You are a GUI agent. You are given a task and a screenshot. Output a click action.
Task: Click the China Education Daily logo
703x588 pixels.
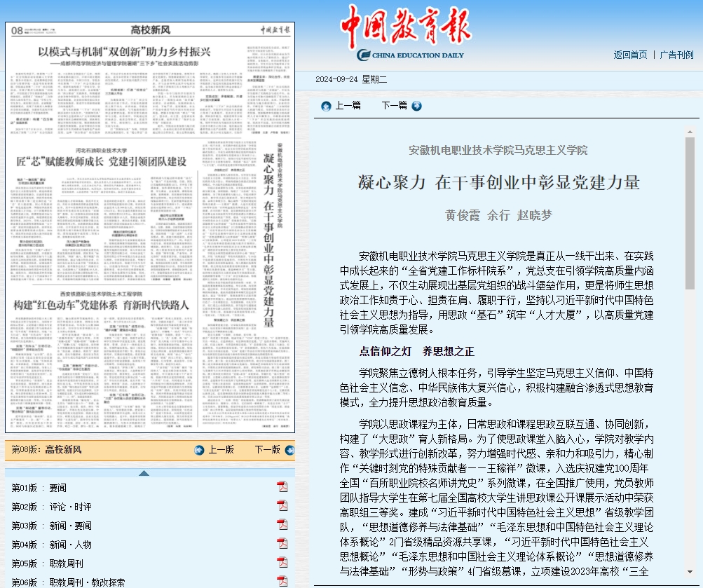point(407,32)
